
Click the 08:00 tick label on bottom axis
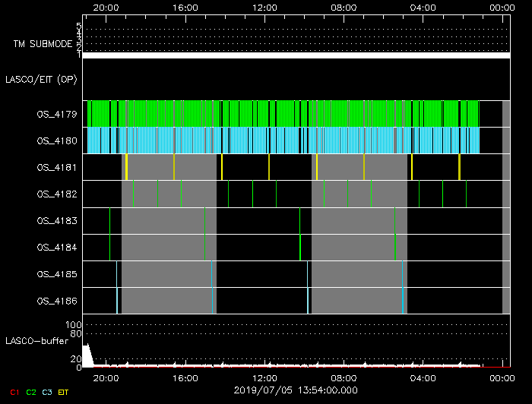(344, 378)
